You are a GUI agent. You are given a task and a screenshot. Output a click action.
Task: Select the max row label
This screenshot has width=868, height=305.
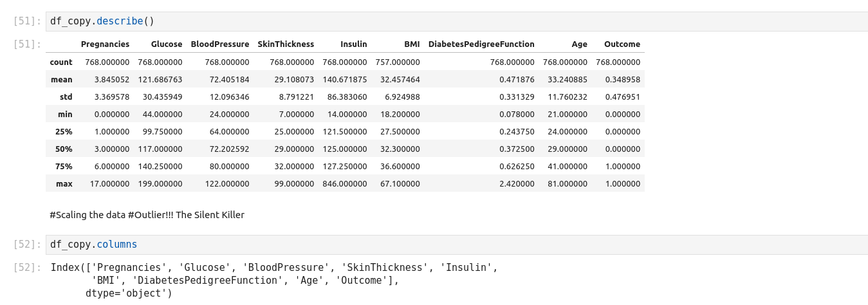(64, 184)
